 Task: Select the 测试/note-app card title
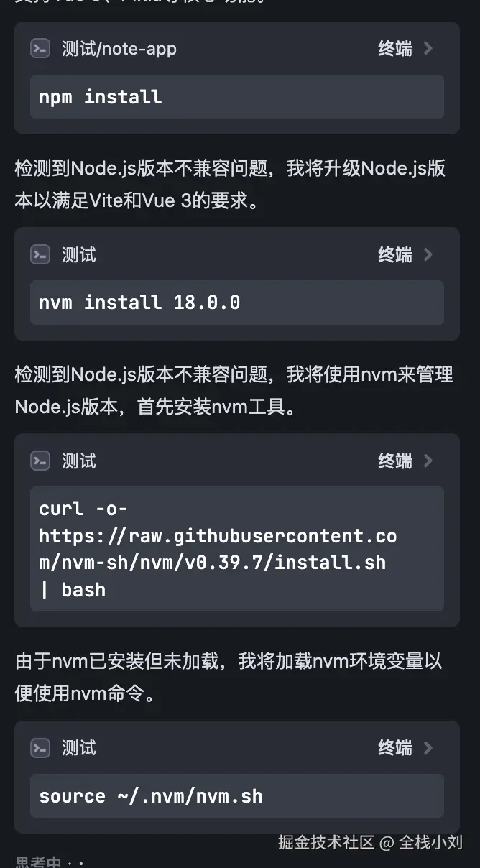119,49
